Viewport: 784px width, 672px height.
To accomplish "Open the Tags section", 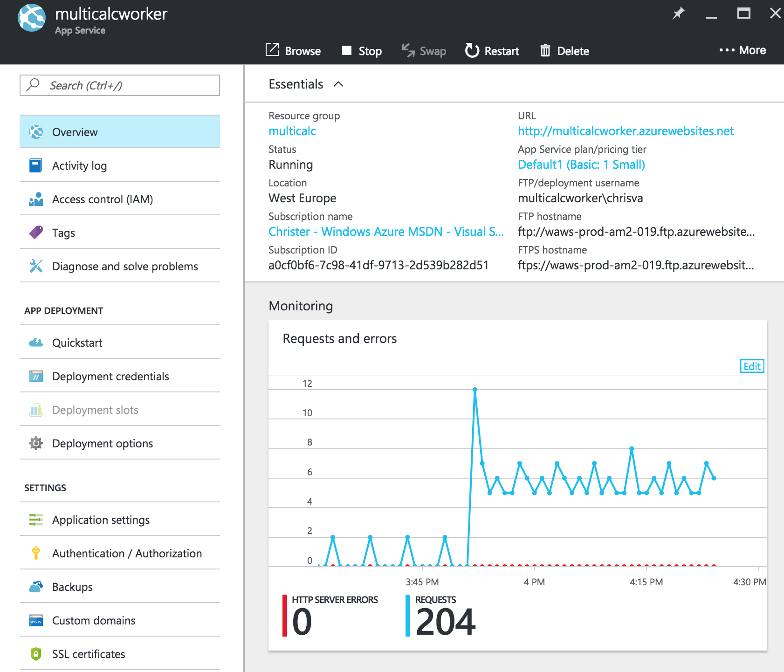I will [x=120, y=233].
